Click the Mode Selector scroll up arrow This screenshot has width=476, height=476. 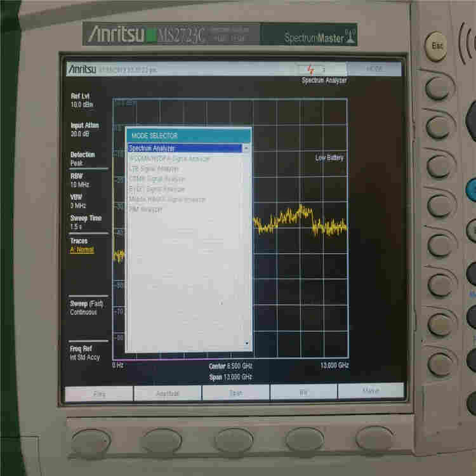tap(248, 149)
